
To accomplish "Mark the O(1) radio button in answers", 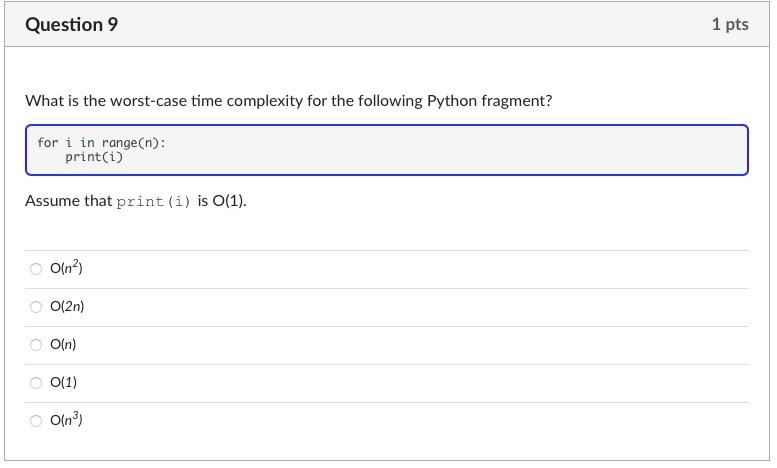I will pyautogui.click(x=36, y=383).
